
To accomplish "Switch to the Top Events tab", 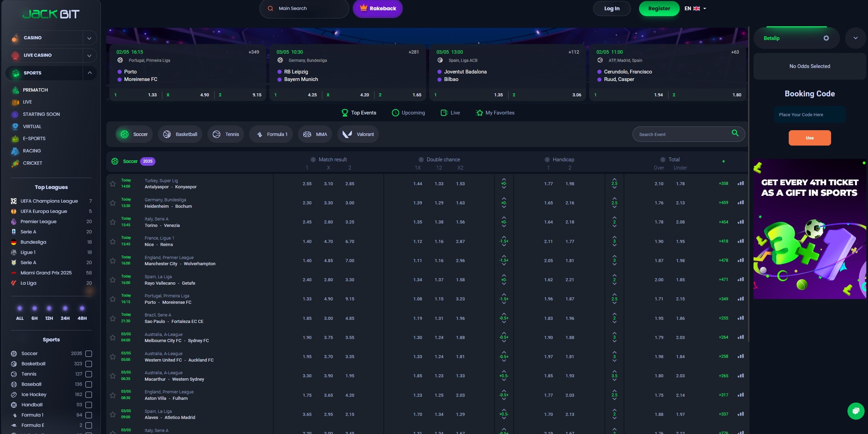I will point(359,113).
